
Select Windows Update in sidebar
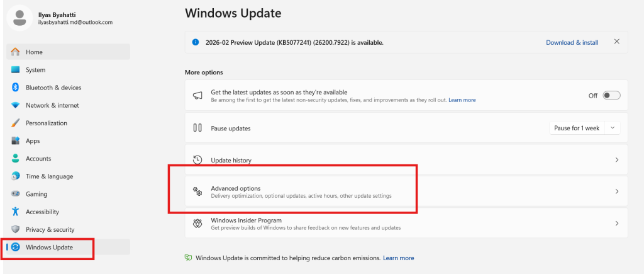(x=68, y=247)
